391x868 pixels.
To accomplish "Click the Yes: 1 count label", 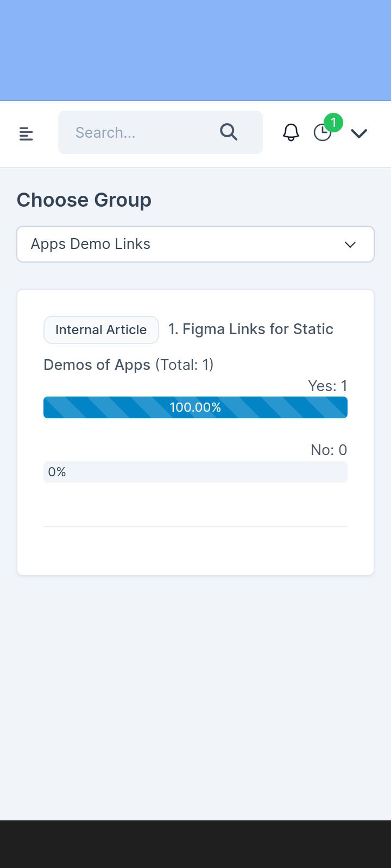I will (327, 386).
